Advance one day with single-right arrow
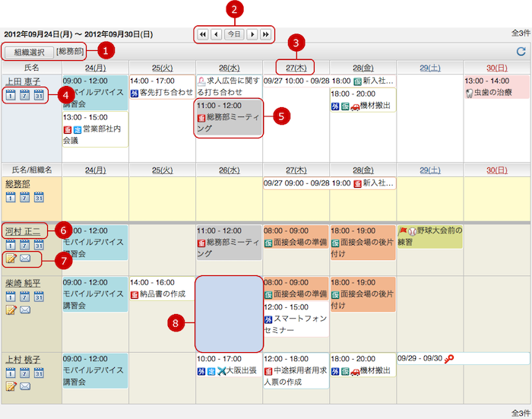532x419 pixels. tap(252, 34)
